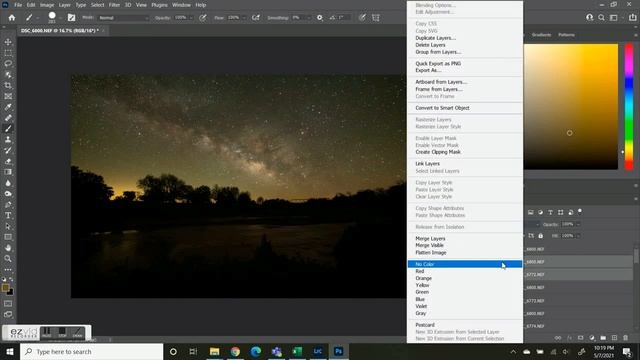The image size is (640, 360).
Task: Open the smoothing options gear
Action: 320,18
